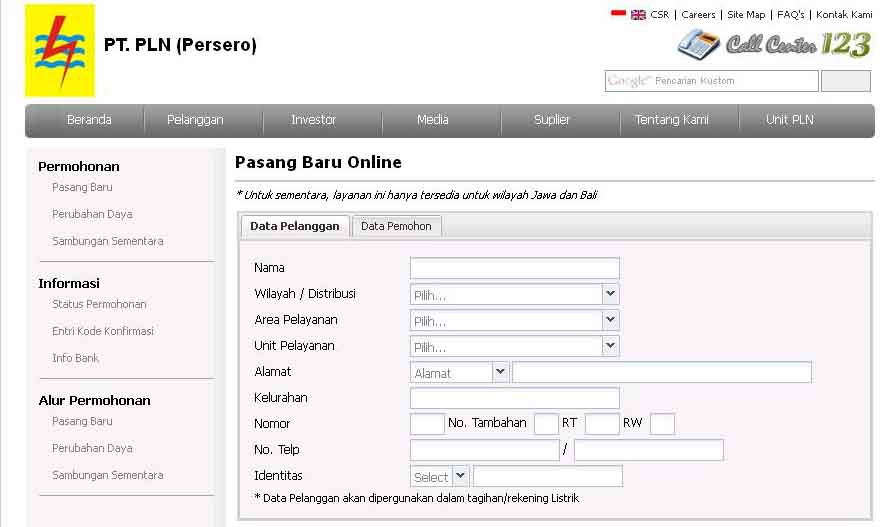This screenshot has width=883, height=527.
Task: Open the Careers link
Action: 698,15
